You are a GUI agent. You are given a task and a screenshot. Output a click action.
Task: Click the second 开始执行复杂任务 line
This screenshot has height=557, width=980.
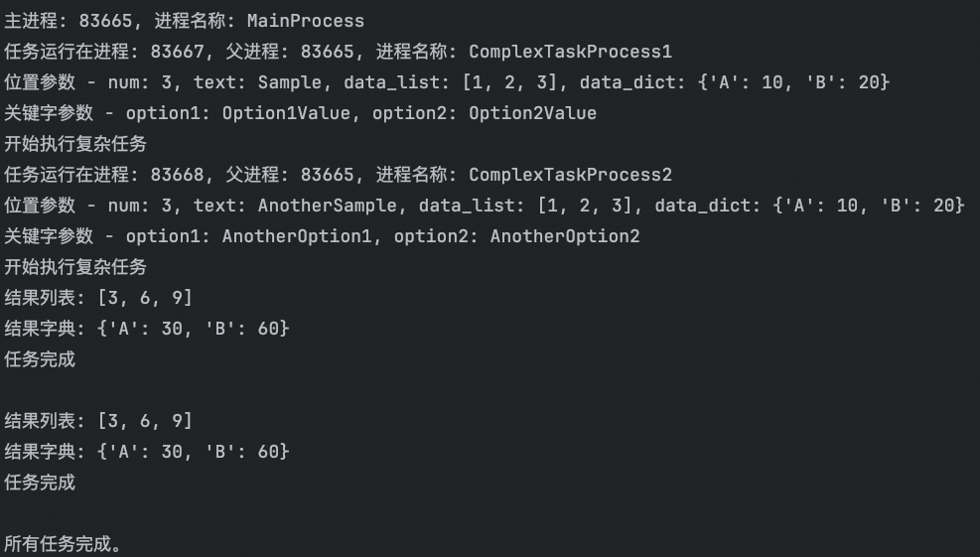click(x=75, y=267)
